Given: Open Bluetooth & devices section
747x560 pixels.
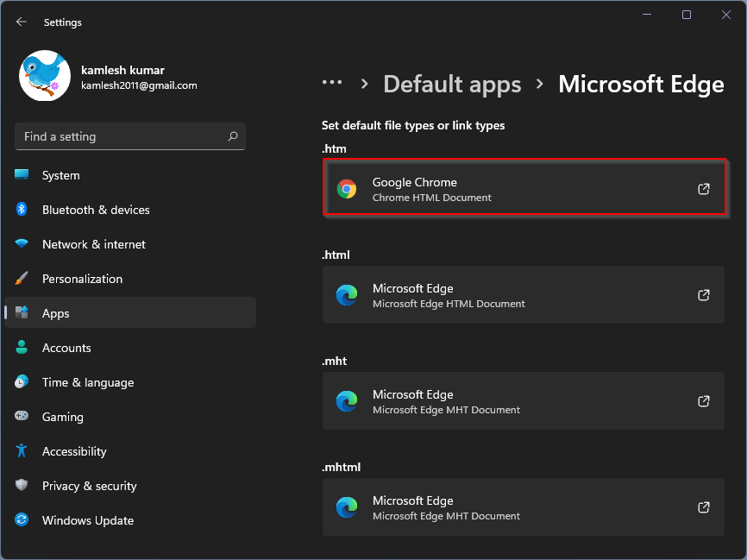Looking at the screenshot, I should coord(96,210).
